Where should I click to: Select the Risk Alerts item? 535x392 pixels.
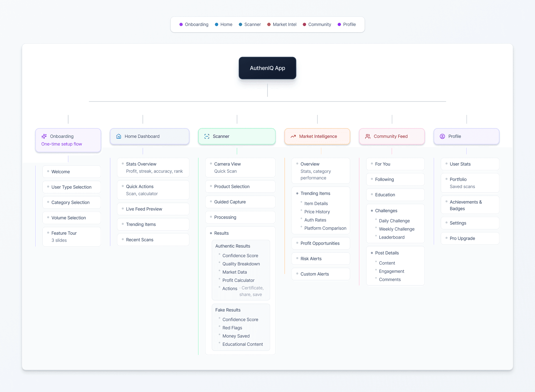[321, 259]
